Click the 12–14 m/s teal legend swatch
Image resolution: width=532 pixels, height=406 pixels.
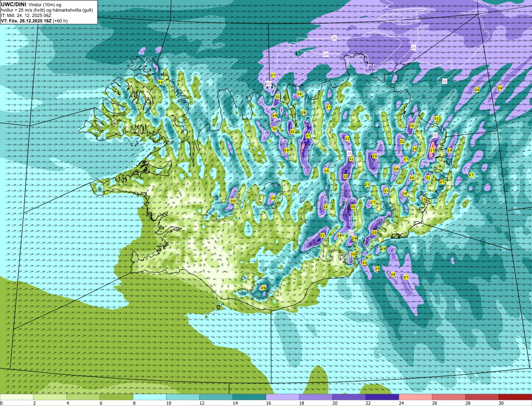coord(216,397)
